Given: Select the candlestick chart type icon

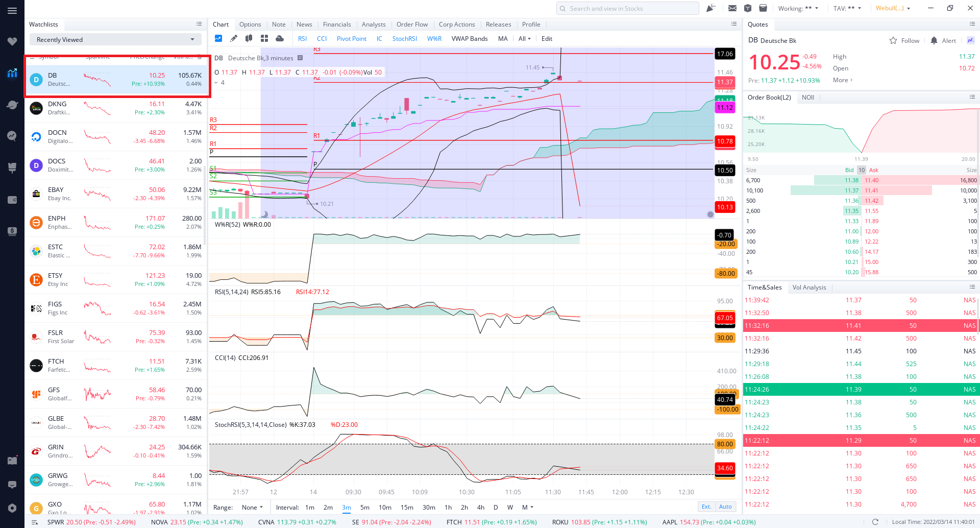Looking at the screenshot, I should (249, 38).
